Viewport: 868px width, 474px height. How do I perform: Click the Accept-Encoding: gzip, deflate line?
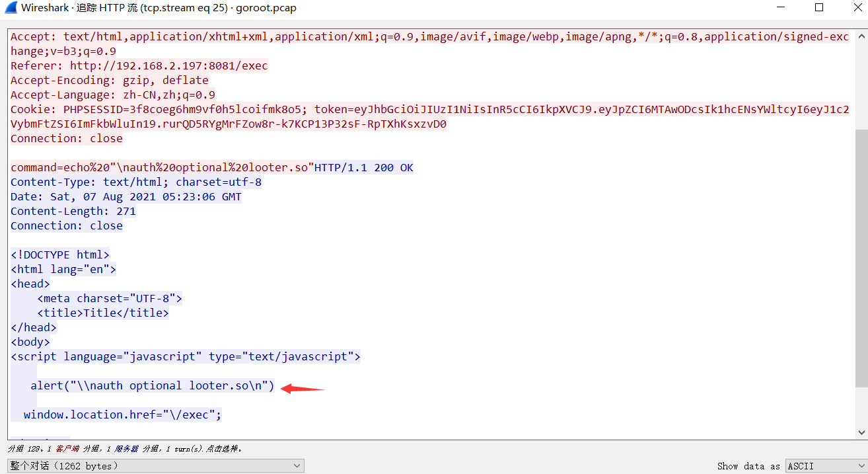tap(110, 80)
